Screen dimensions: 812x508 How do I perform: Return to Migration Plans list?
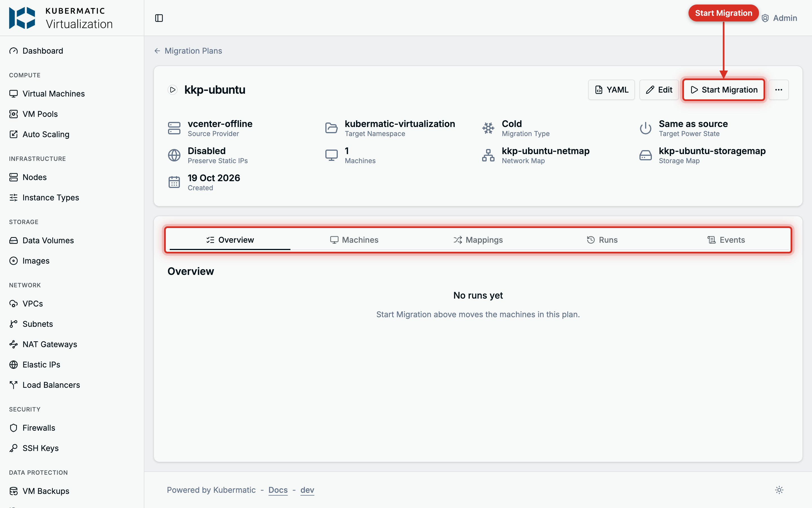coord(188,51)
